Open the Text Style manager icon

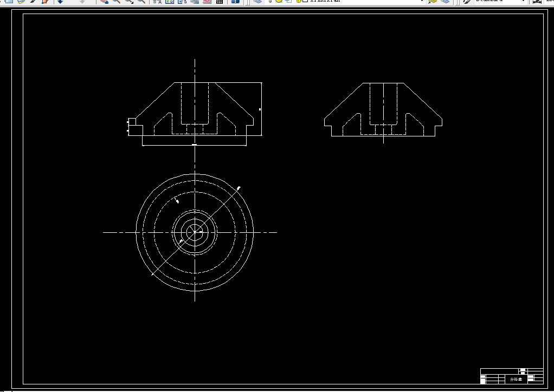tap(467, 2)
